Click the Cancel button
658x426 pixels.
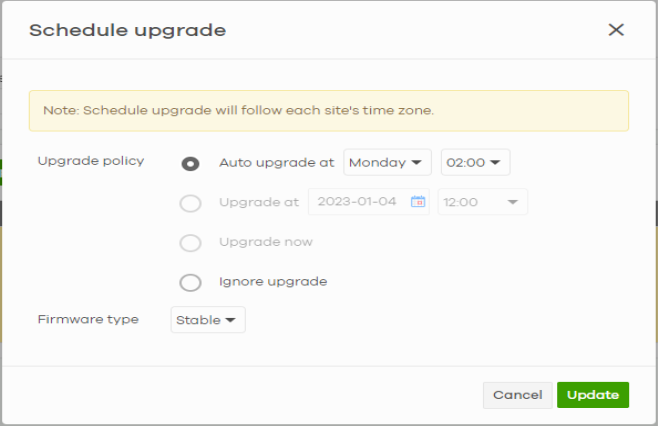(517, 395)
